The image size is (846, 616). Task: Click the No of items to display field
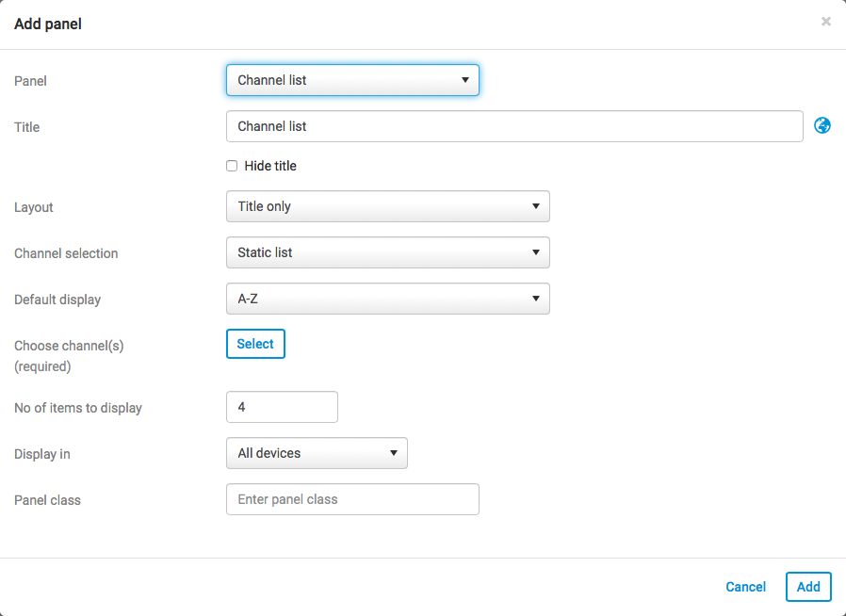282,407
